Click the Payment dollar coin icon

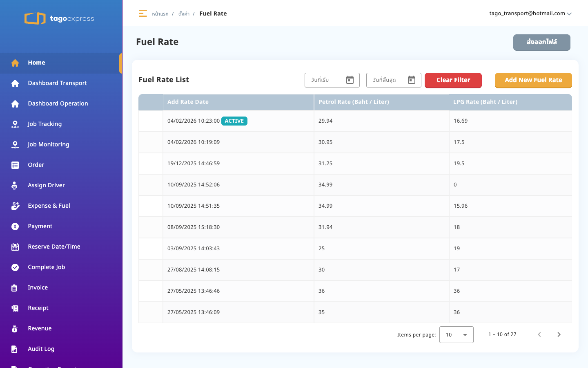pyautogui.click(x=15, y=227)
